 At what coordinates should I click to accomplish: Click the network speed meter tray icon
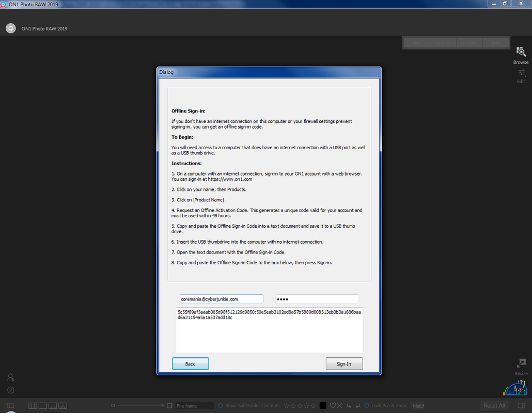pos(515,389)
